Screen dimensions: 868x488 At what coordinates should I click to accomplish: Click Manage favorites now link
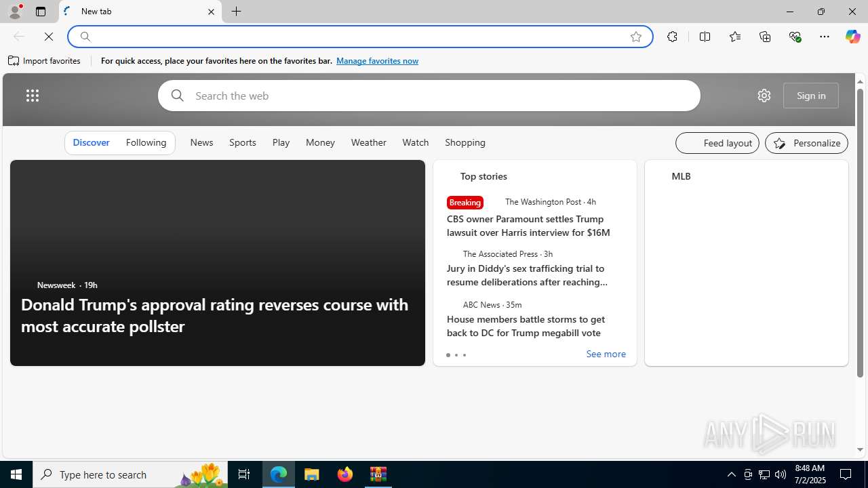point(377,61)
